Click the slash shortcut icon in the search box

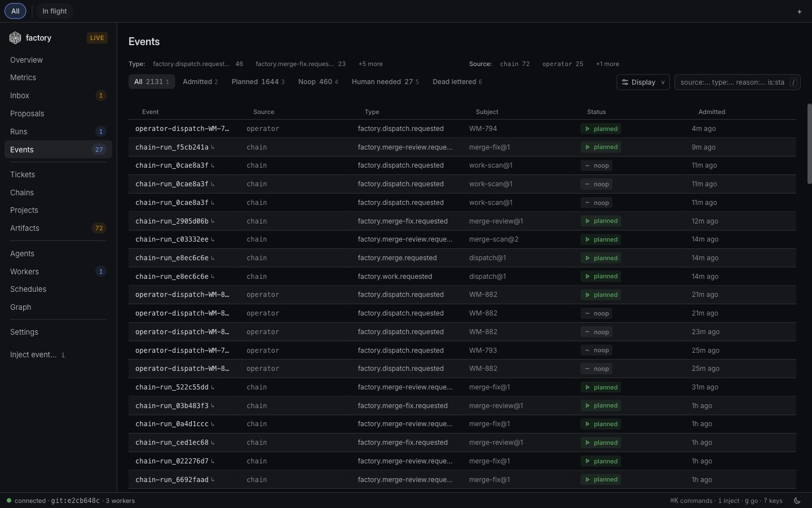tap(793, 82)
